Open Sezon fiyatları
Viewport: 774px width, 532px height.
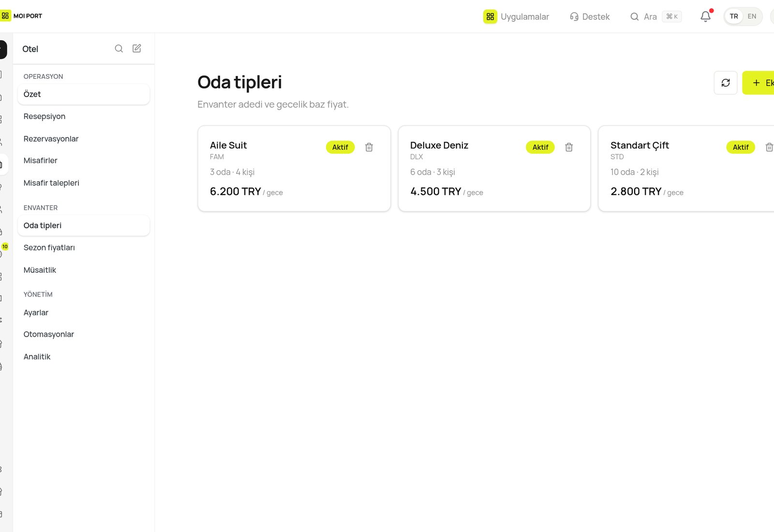(x=84, y=248)
